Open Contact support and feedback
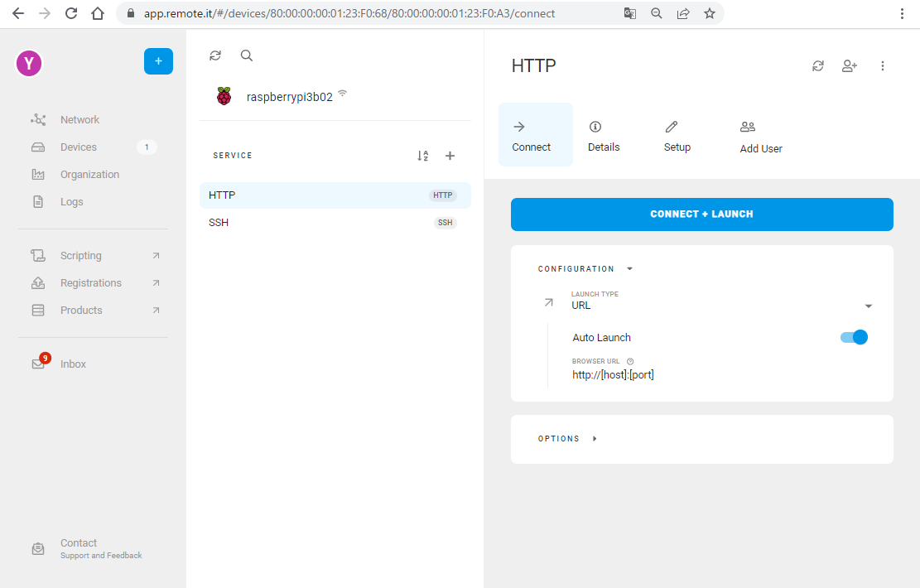This screenshot has width=920, height=588. coord(79,548)
